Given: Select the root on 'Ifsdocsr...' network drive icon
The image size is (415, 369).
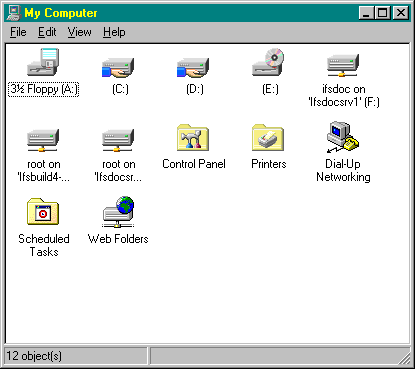Looking at the screenshot, I should (x=118, y=140).
